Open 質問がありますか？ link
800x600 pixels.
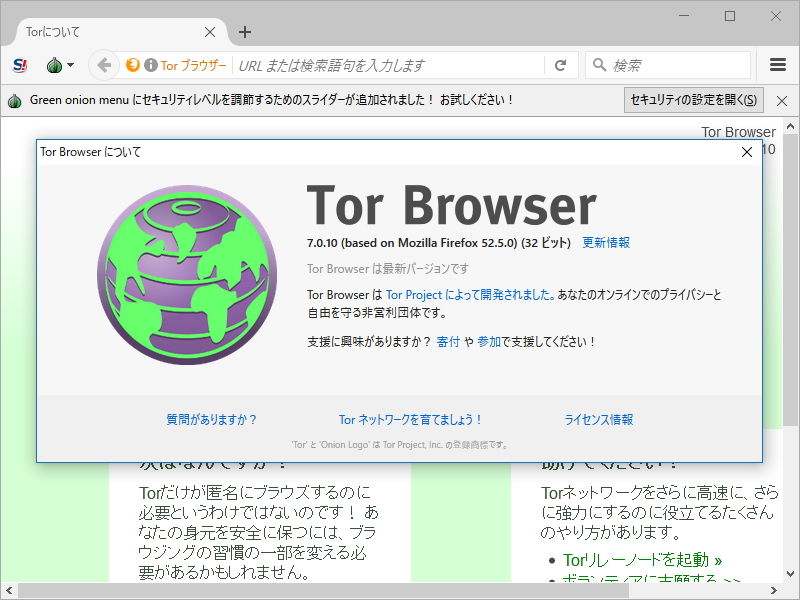click(x=211, y=420)
